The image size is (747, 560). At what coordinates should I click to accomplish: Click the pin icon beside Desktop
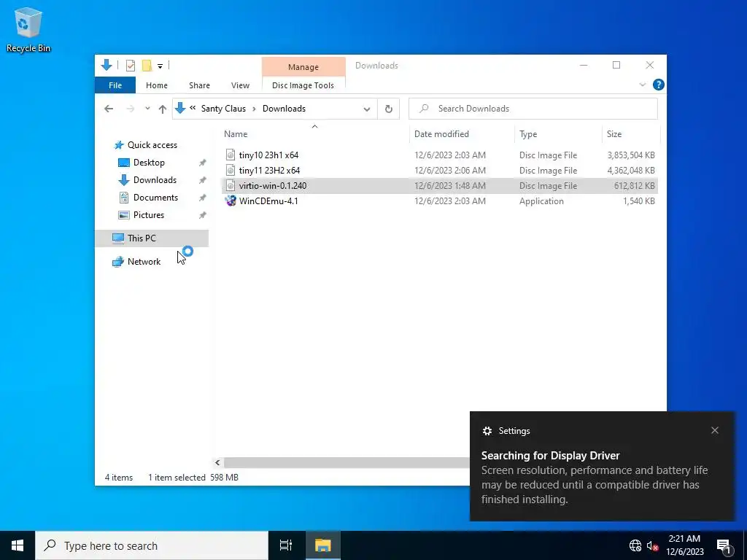coord(203,163)
